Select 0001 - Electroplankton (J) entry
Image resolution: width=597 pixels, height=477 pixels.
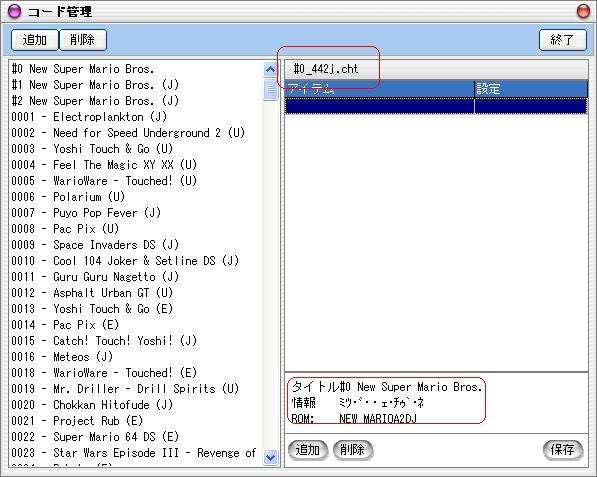pyautogui.click(x=89, y=117)
